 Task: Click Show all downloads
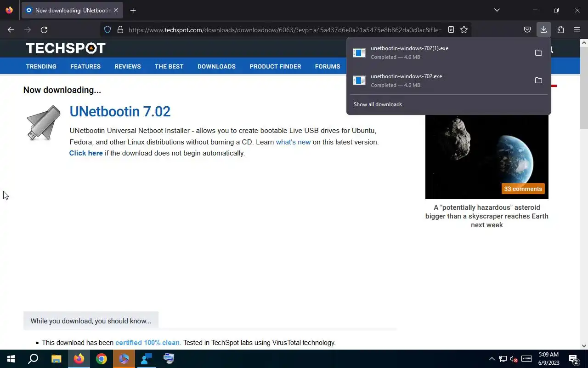point(378,104)
